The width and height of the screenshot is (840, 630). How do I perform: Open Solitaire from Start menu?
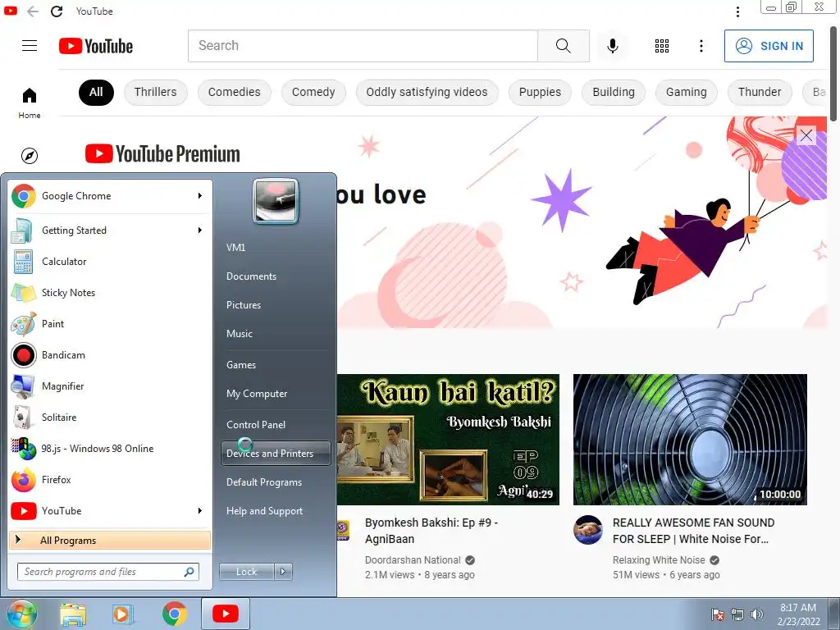coord(110,417)
